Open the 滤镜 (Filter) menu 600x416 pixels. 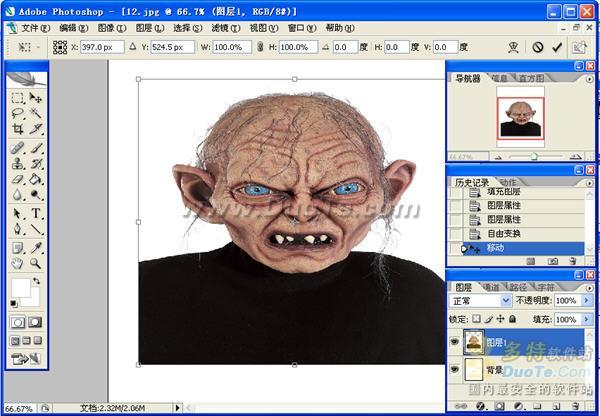pyautogui.click(x=226, y=28)
